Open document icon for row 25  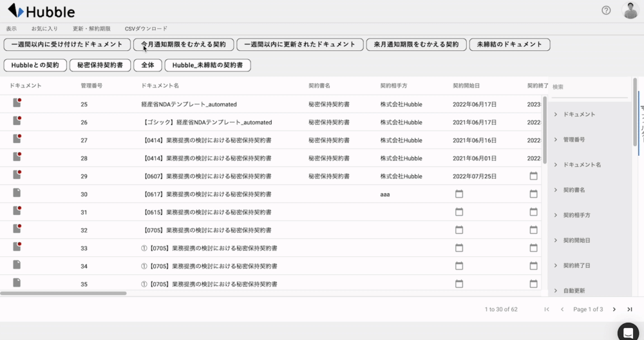tap(17, 102)
